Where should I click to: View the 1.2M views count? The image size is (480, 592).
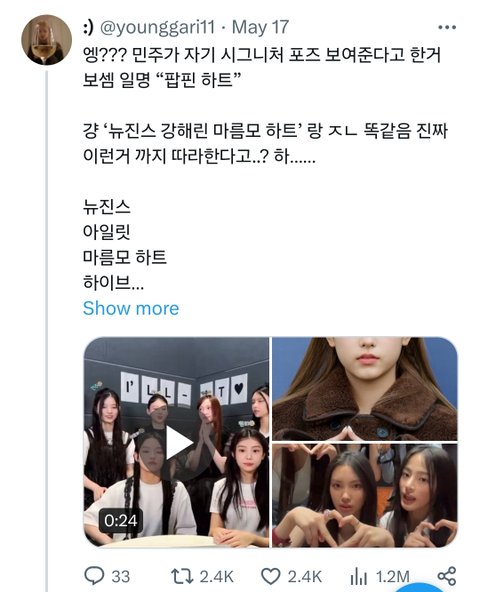tap(393, 577)
